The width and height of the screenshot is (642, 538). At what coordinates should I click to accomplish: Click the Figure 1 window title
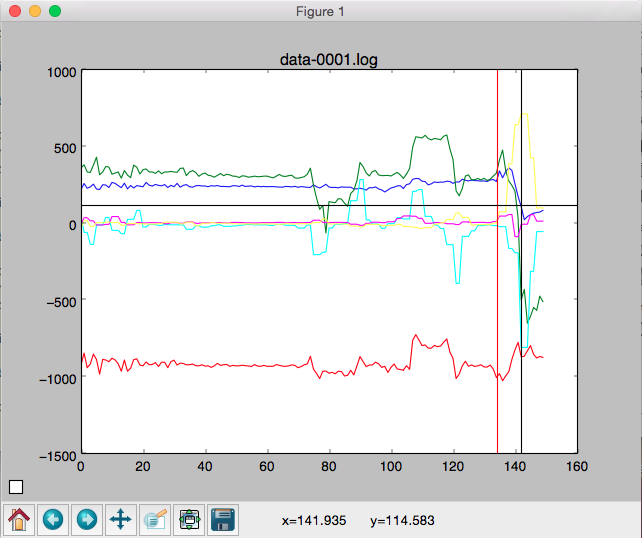pyautogui.click(x=320, y=11)
